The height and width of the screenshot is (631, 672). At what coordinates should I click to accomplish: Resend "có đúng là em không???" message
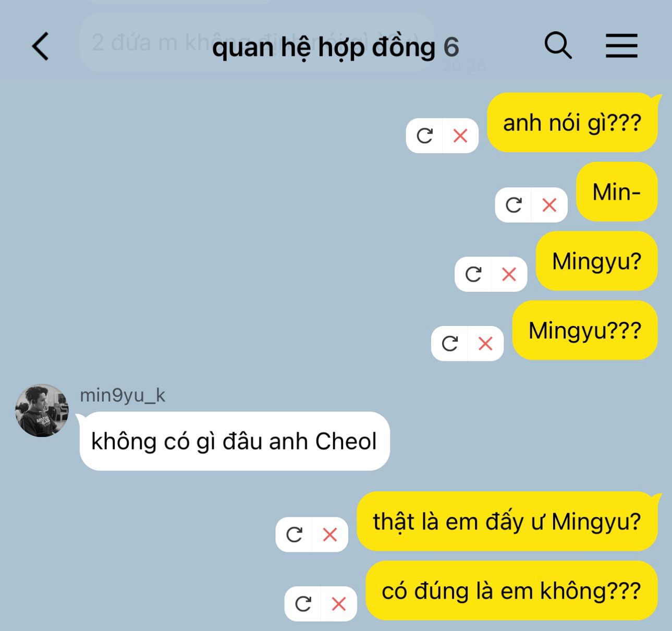(x=303, y=603)
